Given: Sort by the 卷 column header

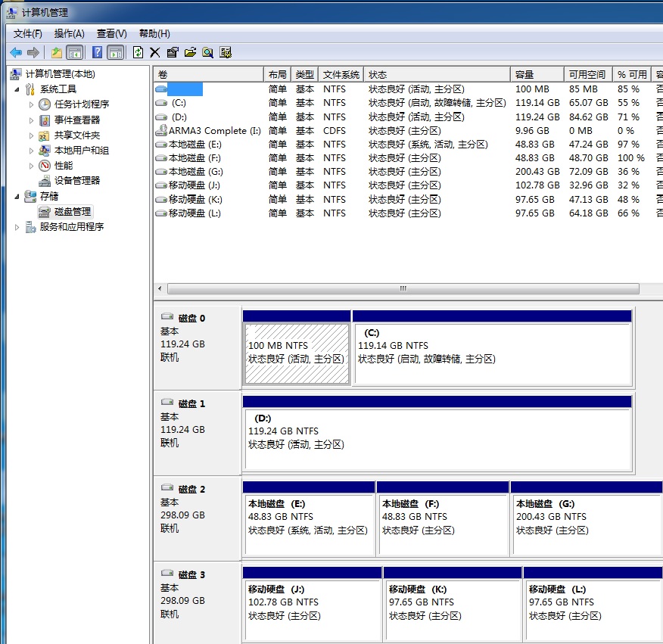Looking at the screenshot, I should coord(209,74).
